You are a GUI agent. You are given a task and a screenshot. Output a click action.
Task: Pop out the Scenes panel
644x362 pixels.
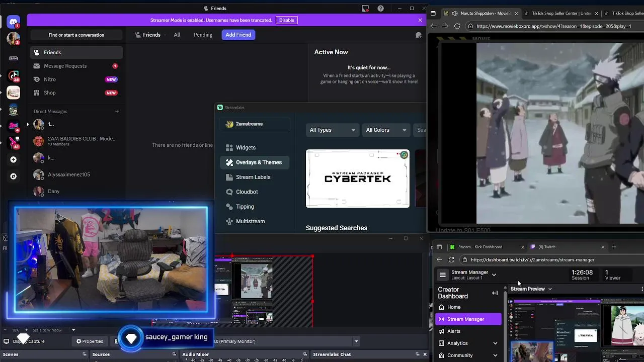tap(85, 354)
